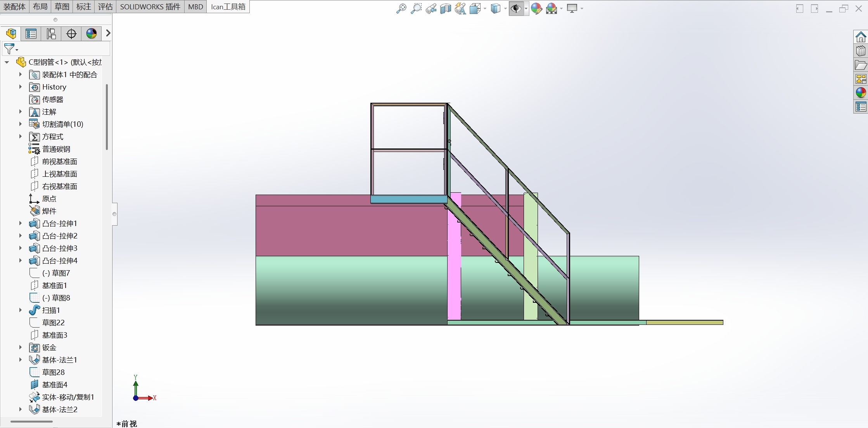868x428 pixels.
Task: Open the View Orientation dropdown arrow
Action: pyautogui.click(x=485, y=9)
